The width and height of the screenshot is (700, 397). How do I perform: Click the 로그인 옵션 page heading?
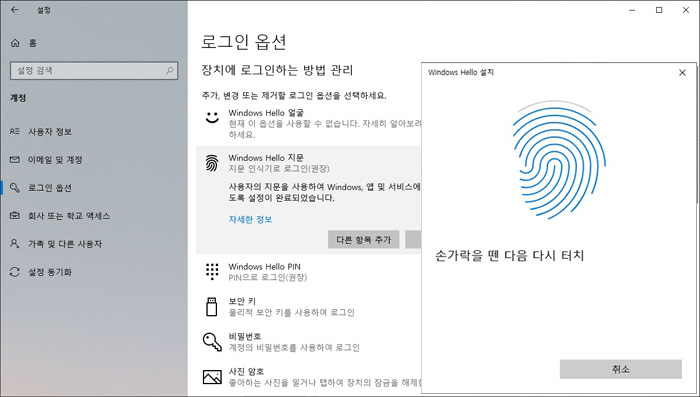[244, 42]
